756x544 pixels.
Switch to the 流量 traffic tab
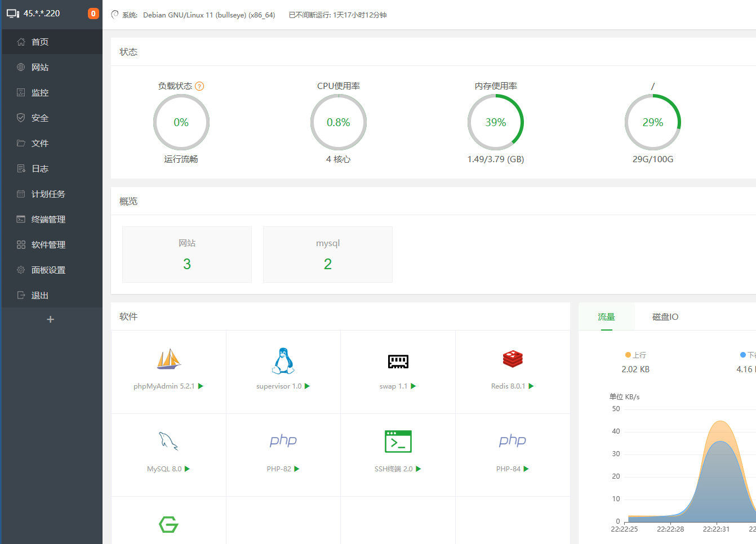click(x=607, y=317)
